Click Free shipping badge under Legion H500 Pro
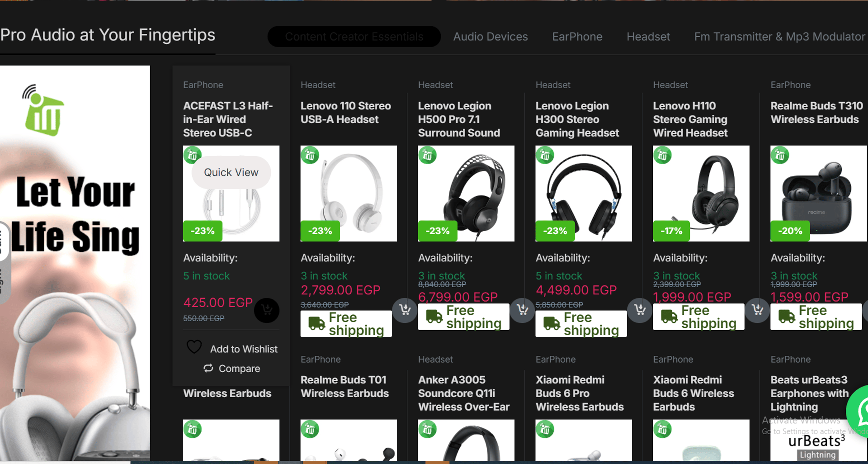 464,317
